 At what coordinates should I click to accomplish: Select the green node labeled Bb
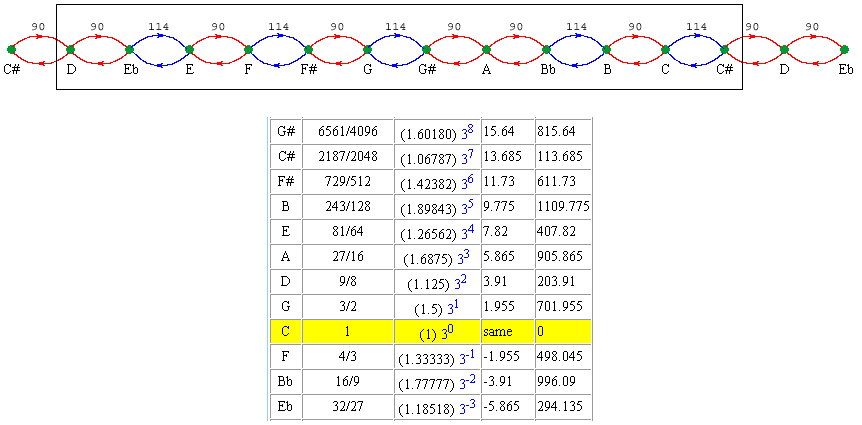click(546, 49)
